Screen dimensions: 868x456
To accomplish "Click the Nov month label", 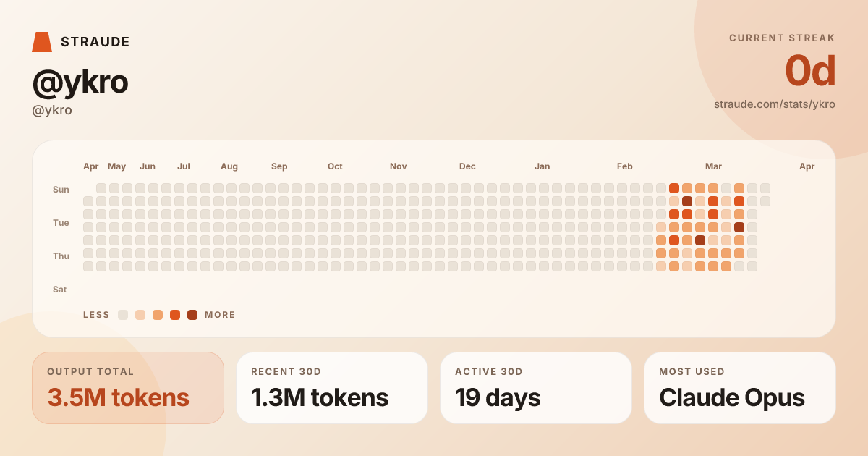I will [x=398, y=166].
